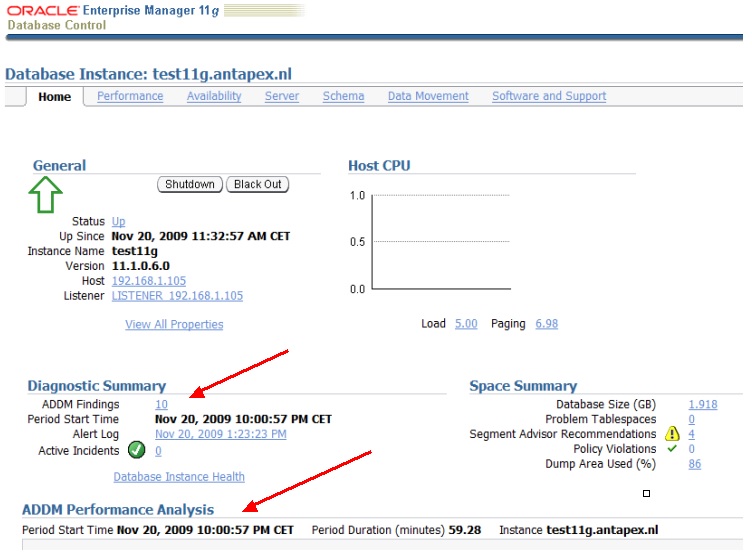Image resolution: width=752 pixels, height=557 pixels.
Task: Open the Alert Log timestamp link
Action: point(220,434)
